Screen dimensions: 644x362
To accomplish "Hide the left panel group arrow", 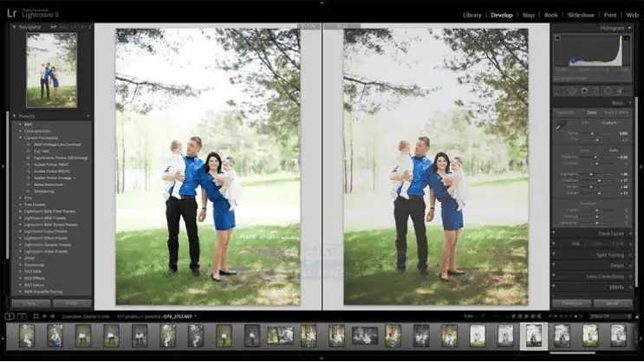I will [3, 166].
